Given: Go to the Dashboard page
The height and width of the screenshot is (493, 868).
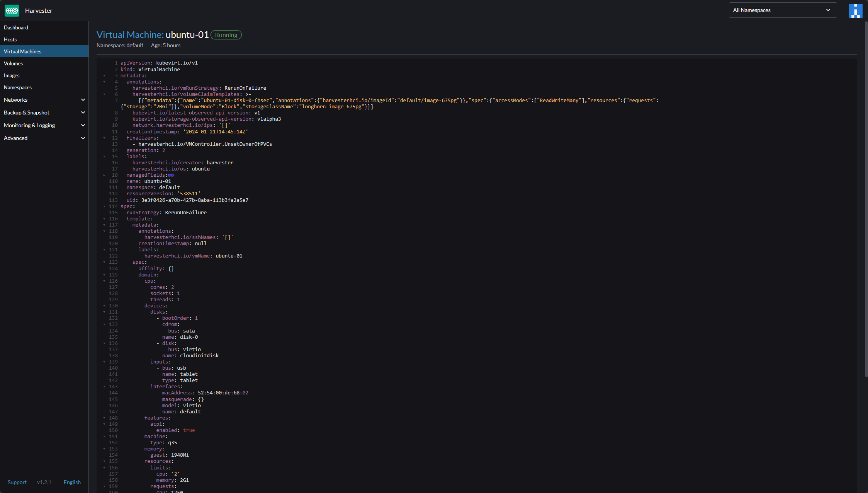Looking at the screenshot, I should click(16, 27).
